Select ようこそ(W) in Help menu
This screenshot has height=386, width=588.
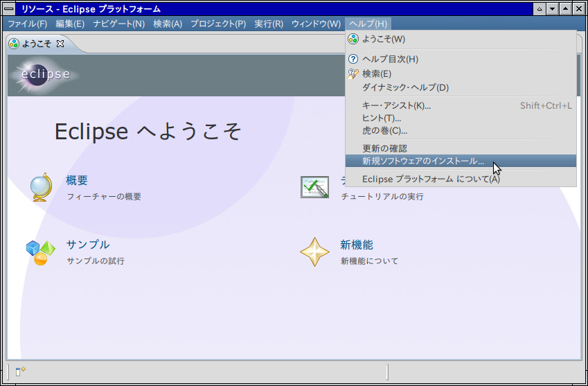pyautogui.click(x=461, y=39)
